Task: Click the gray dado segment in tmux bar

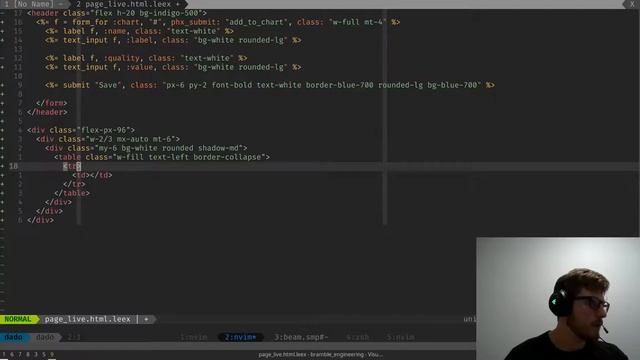Action: (x=45, y=337)
